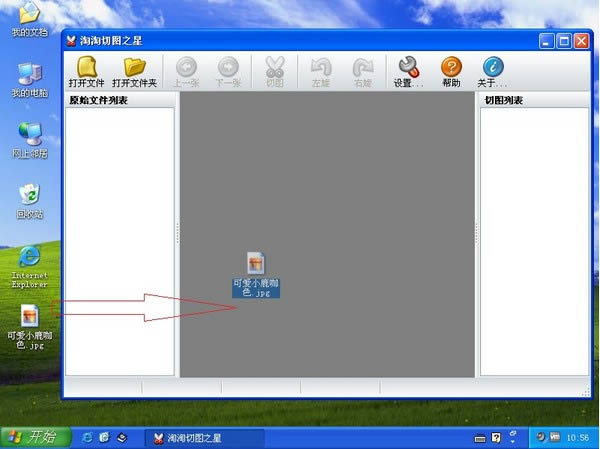Click the taskbar clock showing 10:56
The height and width of the screenshot is (449, 600).
coord(578,438)
